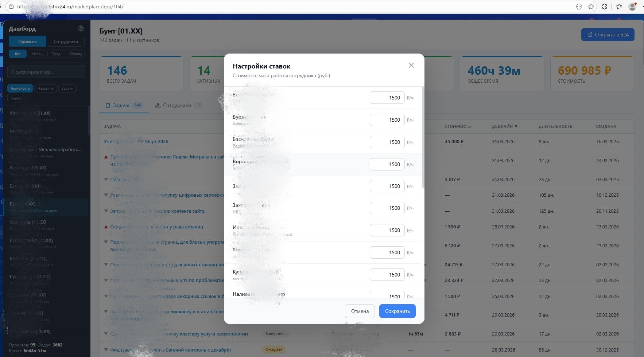Close the Настройки ставок dialog

point(411,65)
